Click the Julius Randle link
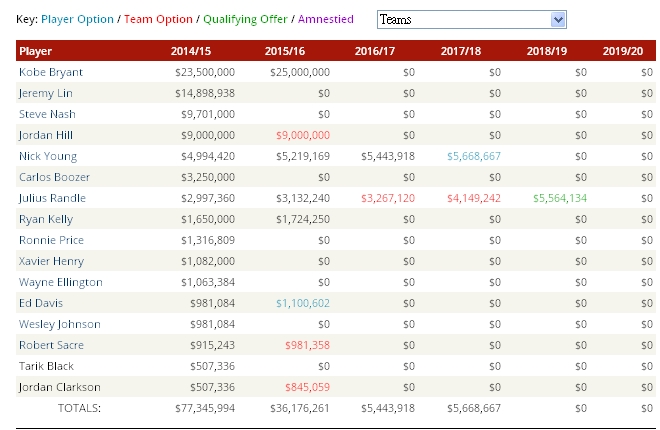This screenshot has height=430, width=660. tap(52, 198)
